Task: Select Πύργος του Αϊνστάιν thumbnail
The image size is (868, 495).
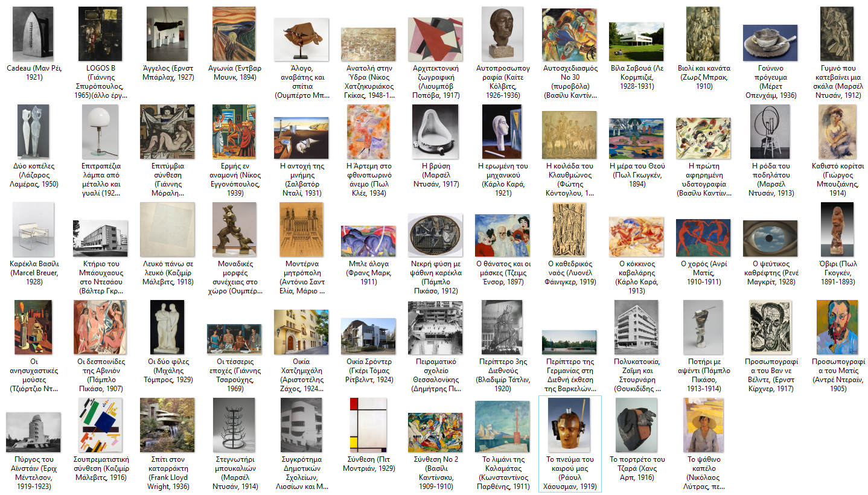Action: point(34,432)
